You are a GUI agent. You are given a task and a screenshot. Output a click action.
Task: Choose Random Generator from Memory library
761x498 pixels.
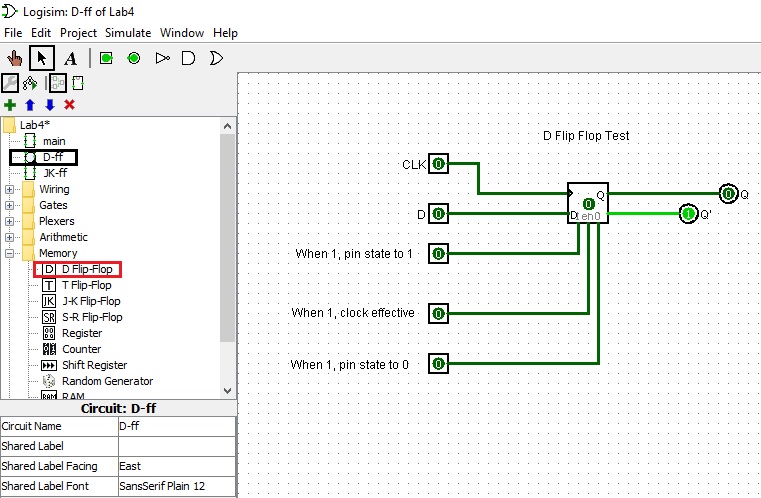[x=107, y=382]
